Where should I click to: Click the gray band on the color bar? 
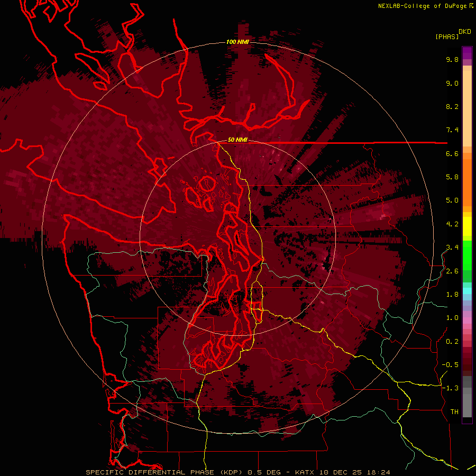467,397
